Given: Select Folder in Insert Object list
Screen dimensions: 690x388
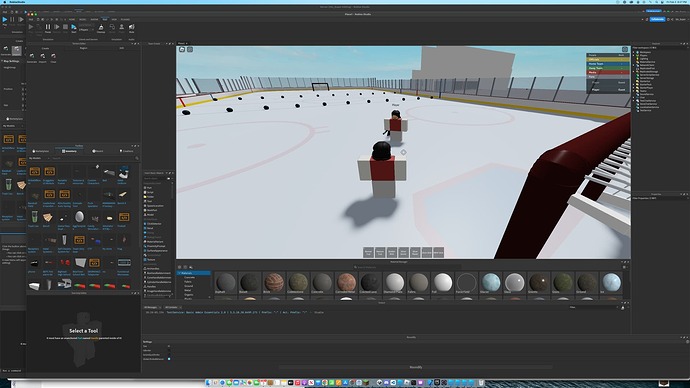Looking at the screenshot, I should [x=150, y=197].
